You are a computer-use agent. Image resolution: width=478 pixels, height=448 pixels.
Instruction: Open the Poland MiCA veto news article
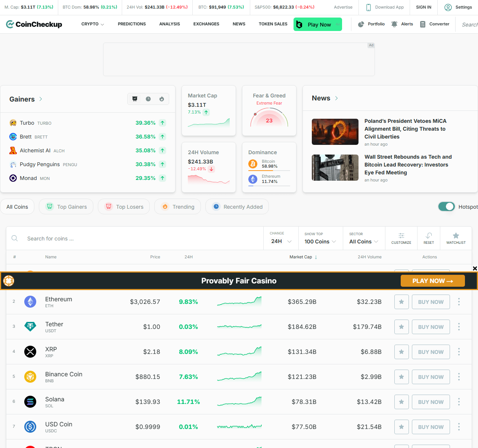tap(405, 129)
